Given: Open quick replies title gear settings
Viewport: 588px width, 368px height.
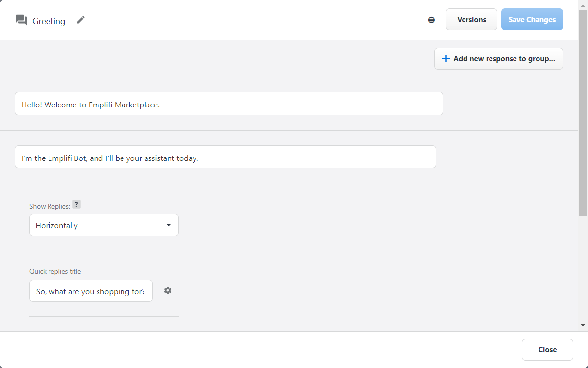Looking at the screenshot, I should pos(168,290).
